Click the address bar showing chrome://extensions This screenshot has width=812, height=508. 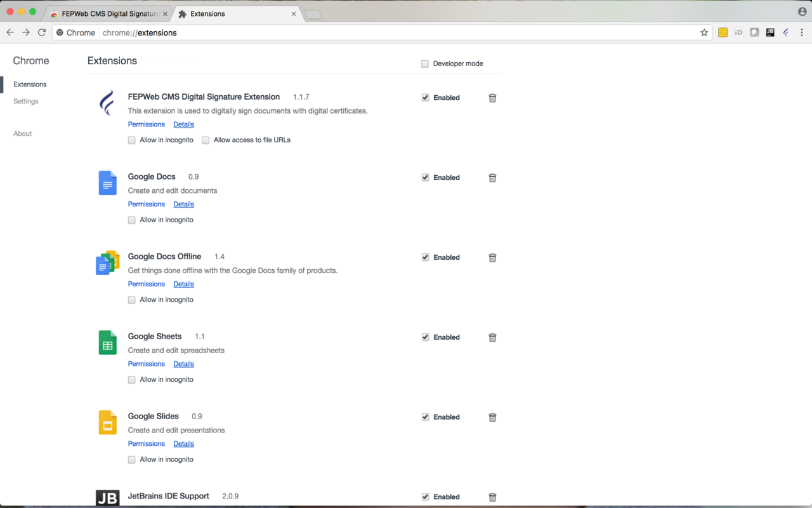(382, 32)
